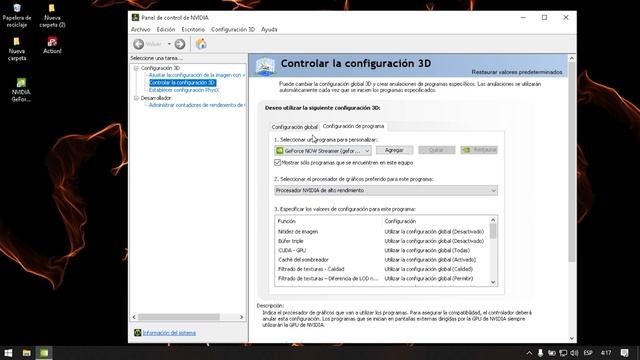Click the volume speaker tray icon
Screen dimensions: 640x360
coord(574,353)
